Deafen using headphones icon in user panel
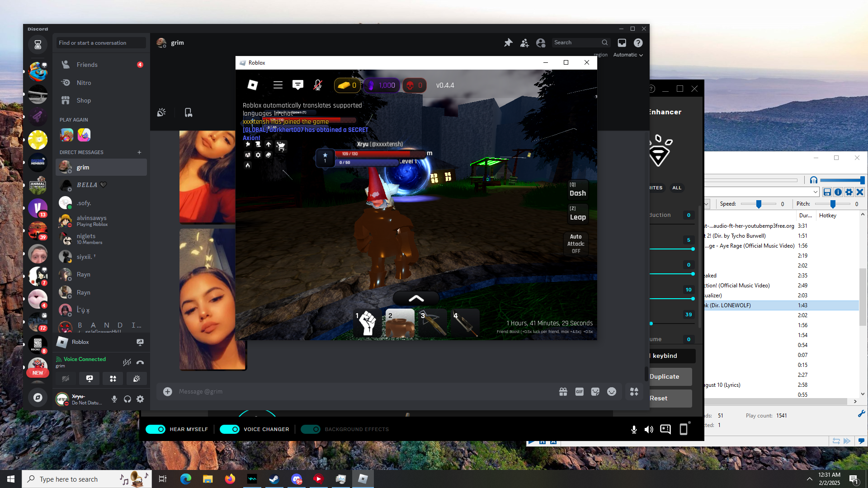The height and width of the screenshot is (488, 868). point(127,399)
